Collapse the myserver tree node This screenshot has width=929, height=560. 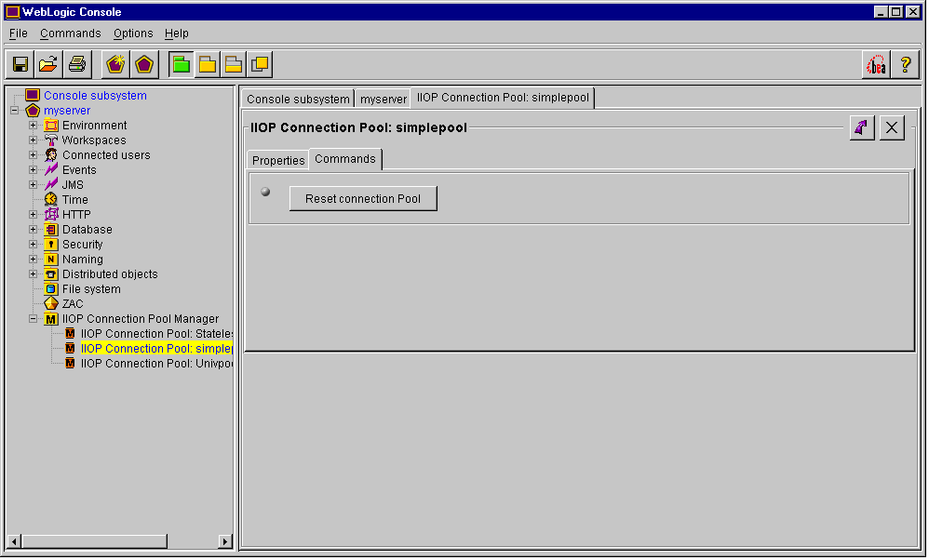14,111
